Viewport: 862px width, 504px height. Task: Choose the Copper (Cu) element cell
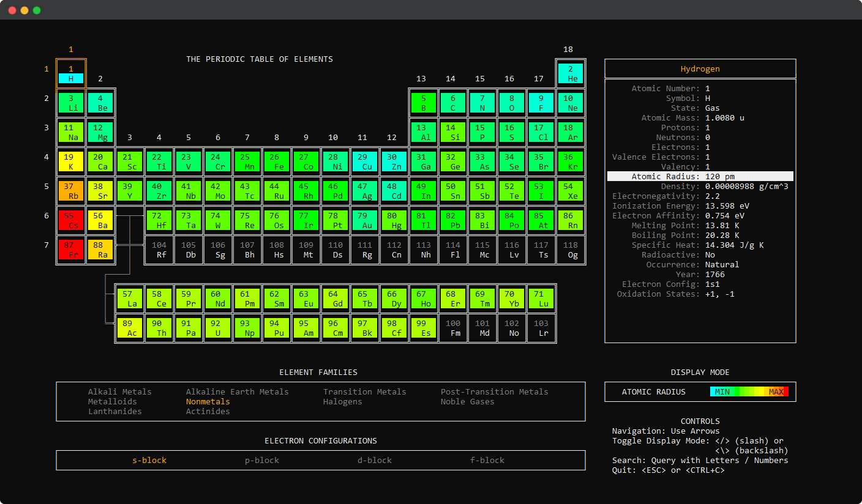tap(365, 161)
